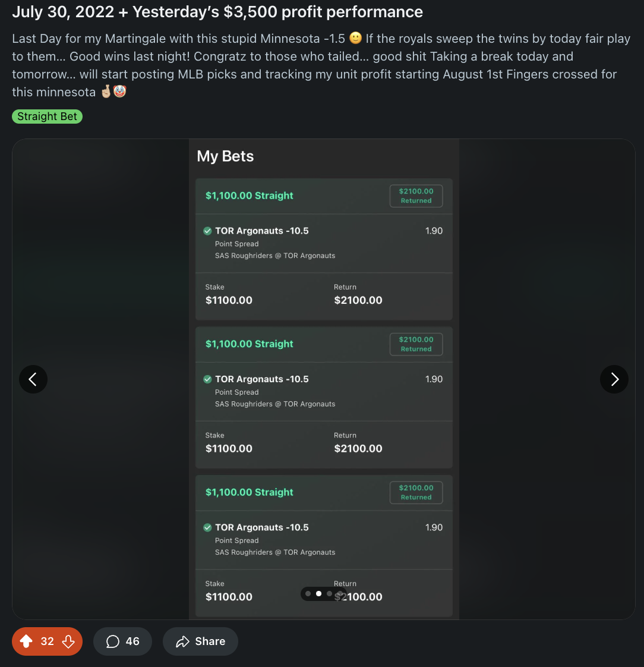Go to previous image with left chevron
644x667 pixels.
click(33, 379)
